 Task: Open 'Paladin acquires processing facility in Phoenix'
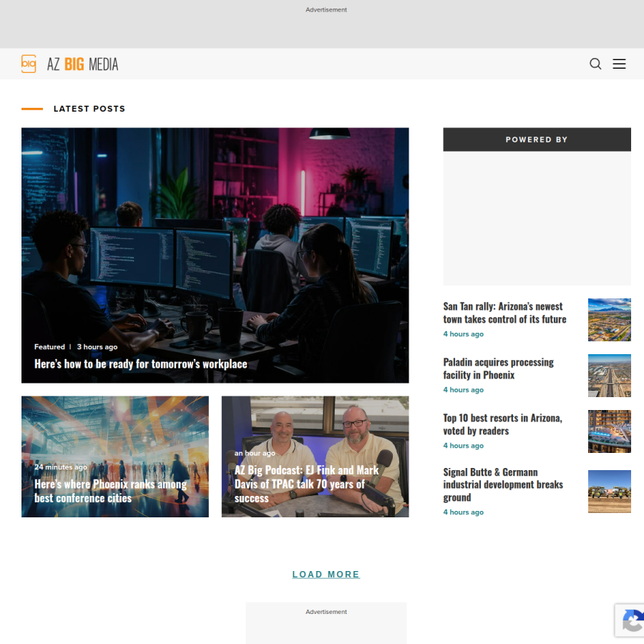498,369
